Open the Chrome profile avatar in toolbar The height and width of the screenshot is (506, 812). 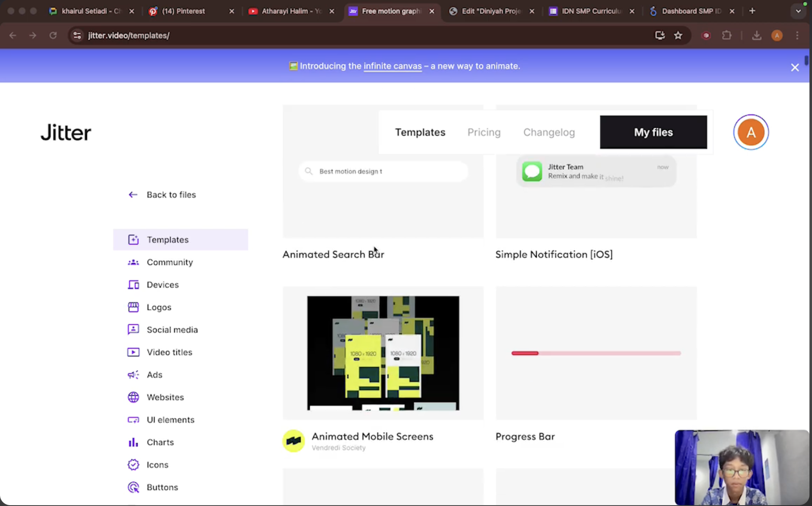pyautogui.click(x=777, y=35)
